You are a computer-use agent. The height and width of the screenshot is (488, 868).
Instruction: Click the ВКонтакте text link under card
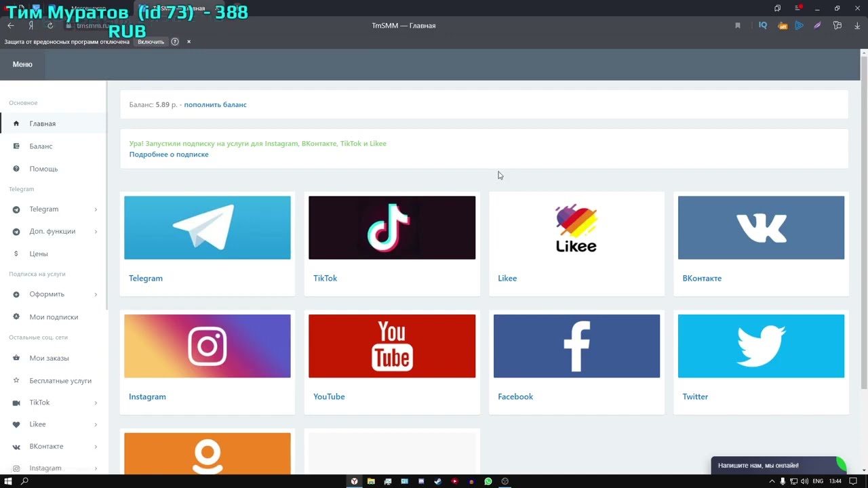click(x=702, y=279)
